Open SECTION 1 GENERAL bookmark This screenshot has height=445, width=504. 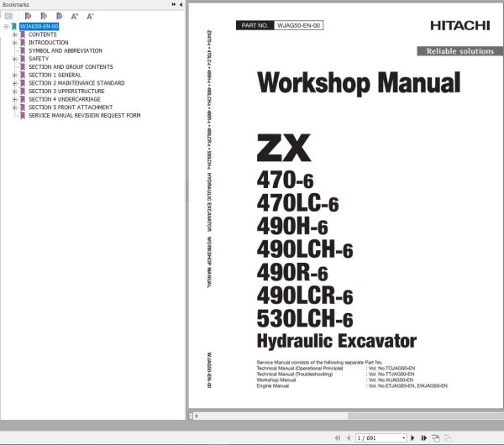click(55, 75)
